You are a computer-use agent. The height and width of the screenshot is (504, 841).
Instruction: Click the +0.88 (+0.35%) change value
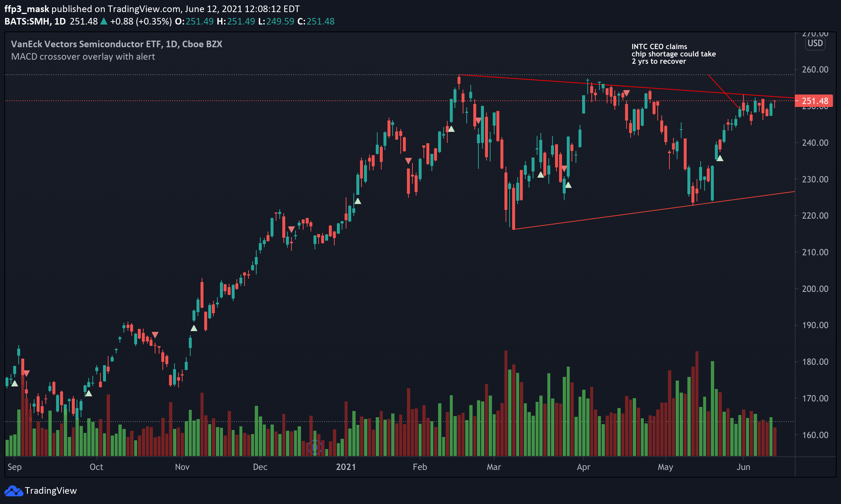[x=141, y=21]
